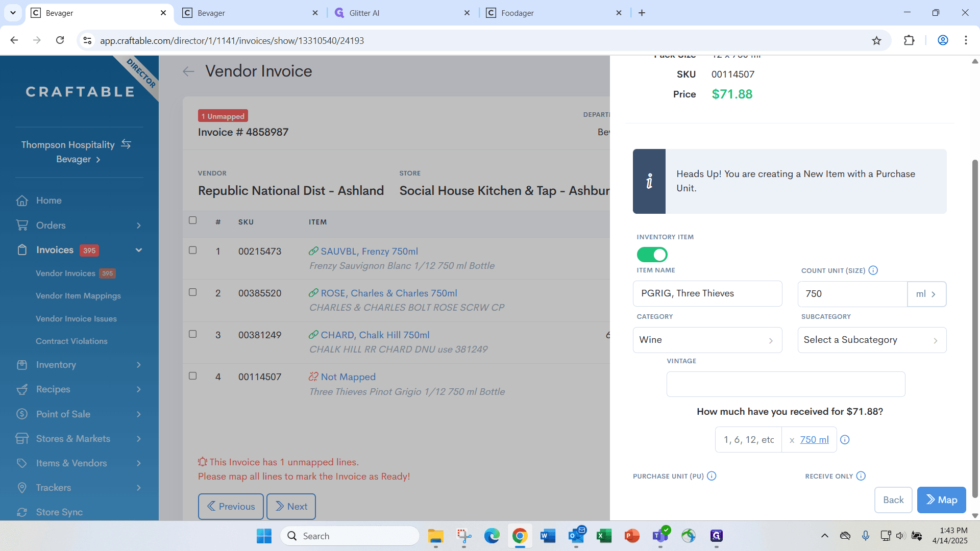Expand the Point of Sale menu chevron
This screenshot has height=551, width=980.
click(139, 414)
